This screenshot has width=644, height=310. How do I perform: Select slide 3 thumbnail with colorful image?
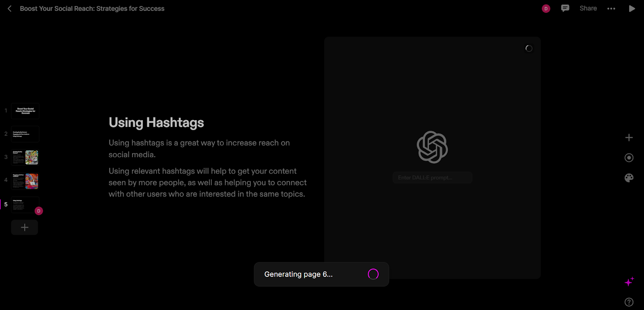coord(25,157)
